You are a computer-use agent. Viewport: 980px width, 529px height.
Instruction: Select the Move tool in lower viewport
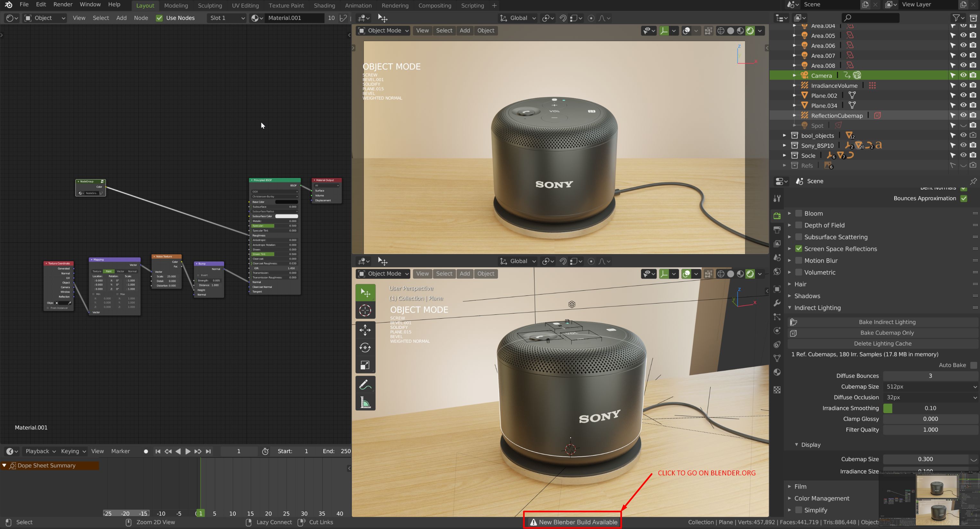365,330
